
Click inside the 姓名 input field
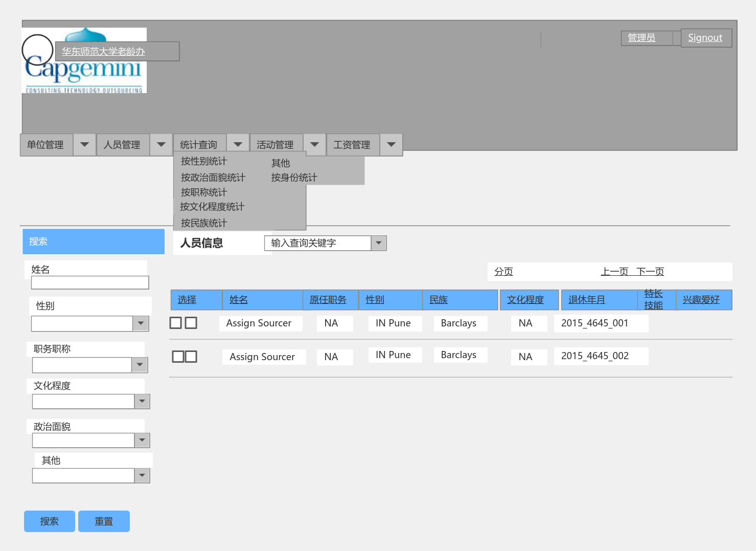pos(89,282)
